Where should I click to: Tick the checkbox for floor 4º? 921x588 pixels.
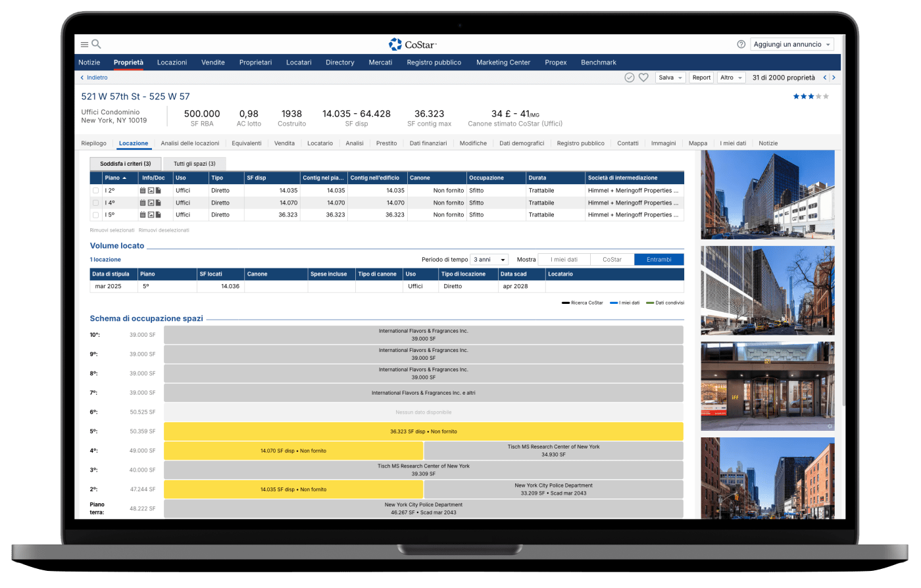(x=96, y=203)
